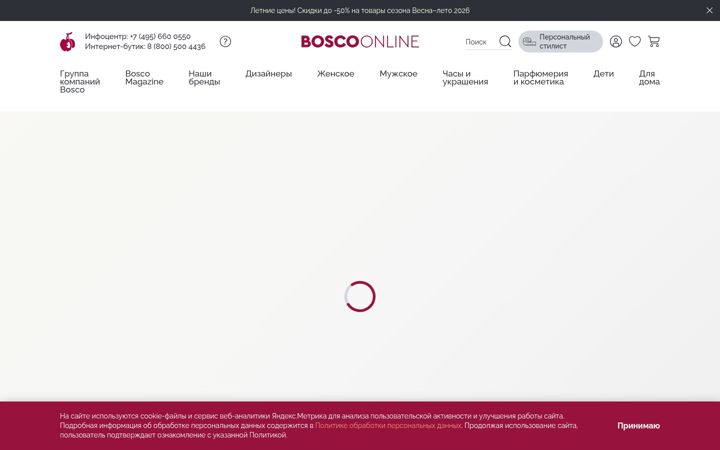Viewport: 720px width, 450px height.
Task: Open Женское menu item
Action: [336, 73]
